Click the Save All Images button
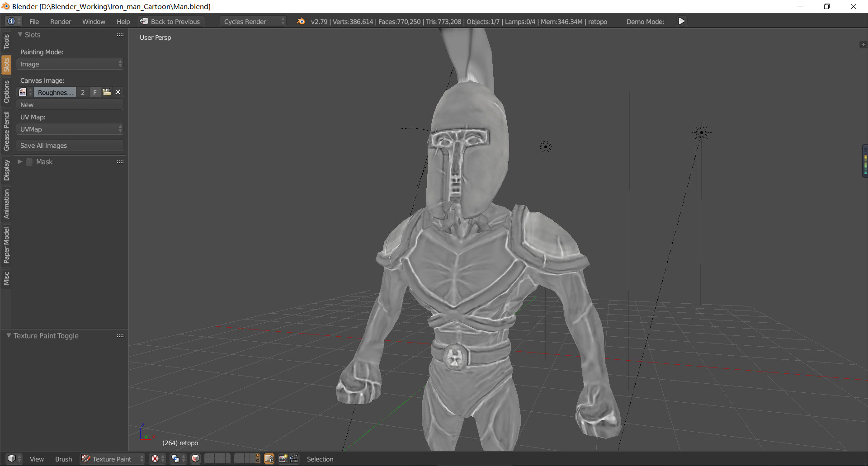This screenshot has height=466, width=868. tap(70, 145)
